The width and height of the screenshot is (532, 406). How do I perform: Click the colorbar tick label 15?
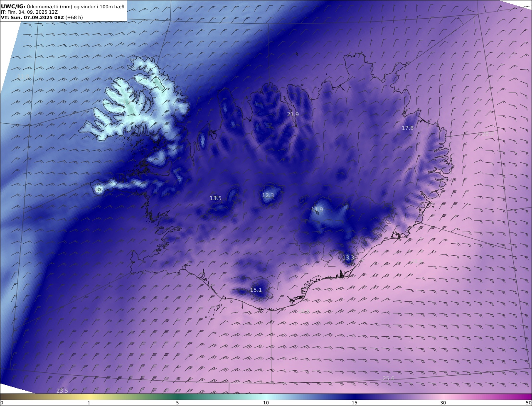(x=355, y=403)
